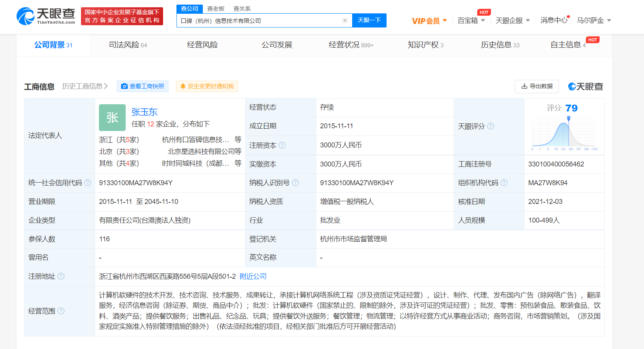Viewport: 644px width, 349px height.
Task: Open the 百宝箱 dropdown menu
Action: (x=471, y=21)
